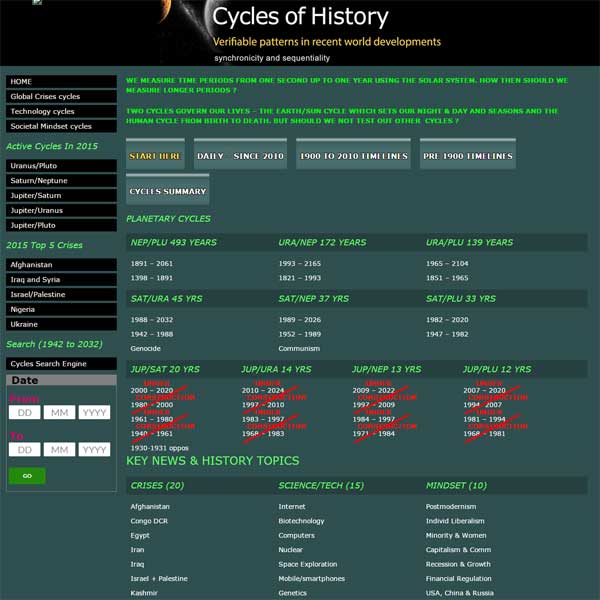Select Jupiter/Pluto active cycle
The height and width of the screenshot is (600, 600).
(x=61, y=225)
